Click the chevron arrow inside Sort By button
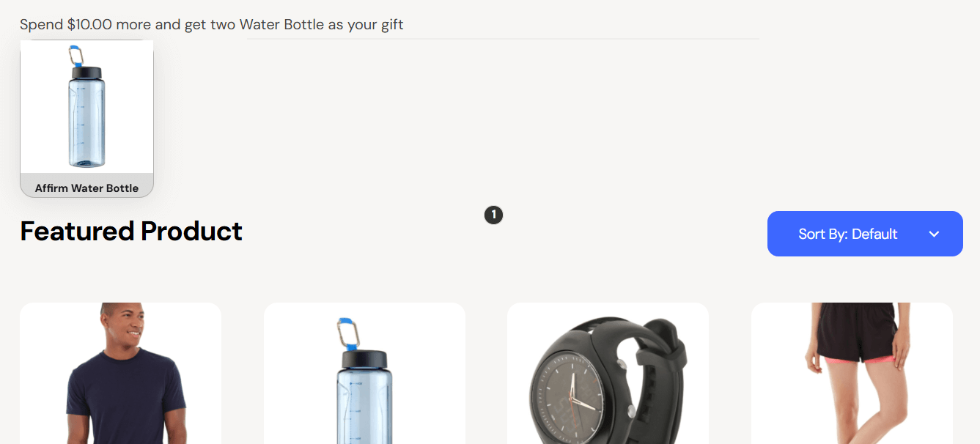Image resolution: width=980 pixels, height=444 pixels. (934, 234)
